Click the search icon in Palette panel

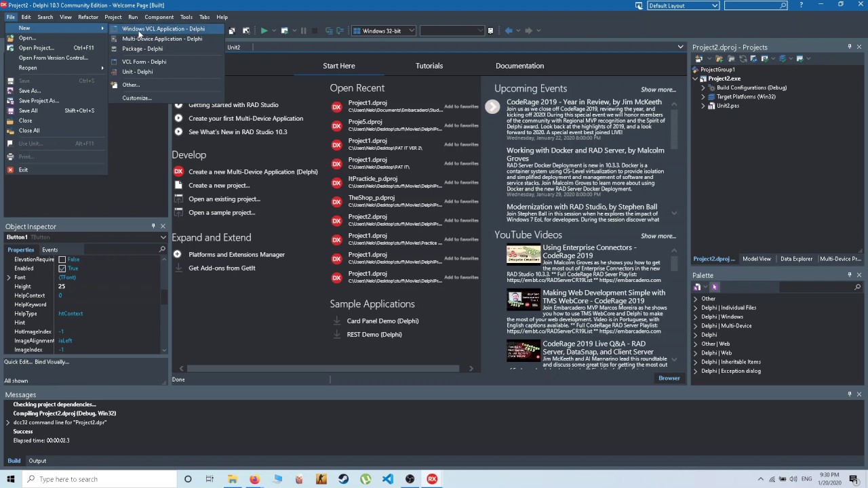pos(857,287)
